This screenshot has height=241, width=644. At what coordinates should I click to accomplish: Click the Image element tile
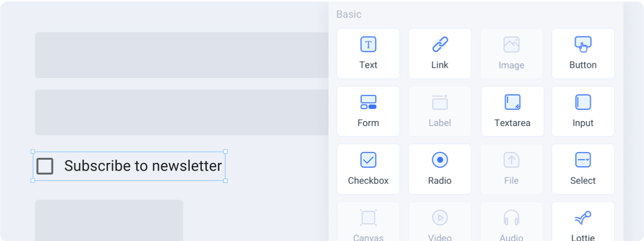[511, 54]
